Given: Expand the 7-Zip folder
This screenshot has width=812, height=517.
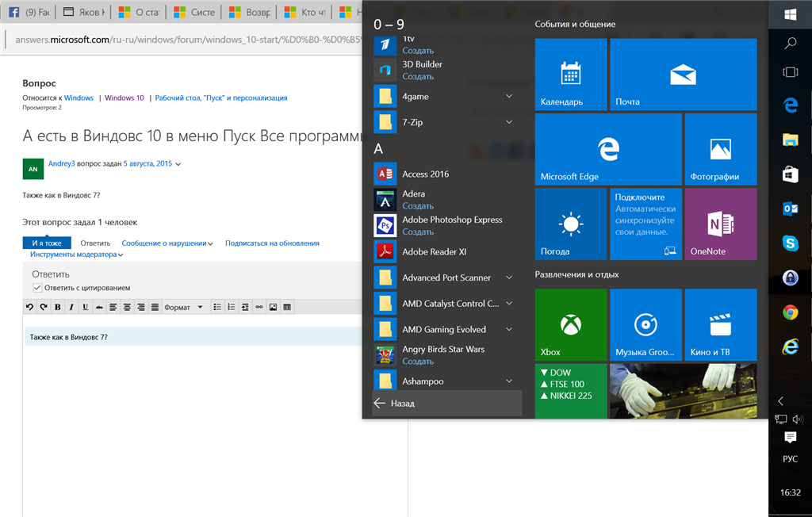Looking at the screenshot, I should click(x=446, y=122).
